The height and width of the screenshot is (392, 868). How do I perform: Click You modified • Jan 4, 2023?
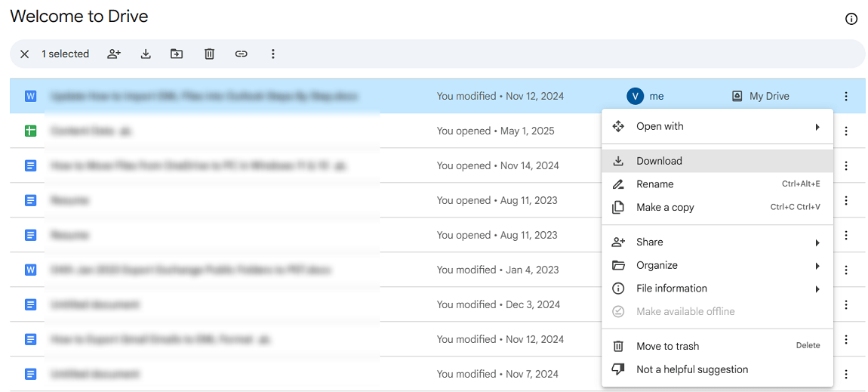point(497,270)
